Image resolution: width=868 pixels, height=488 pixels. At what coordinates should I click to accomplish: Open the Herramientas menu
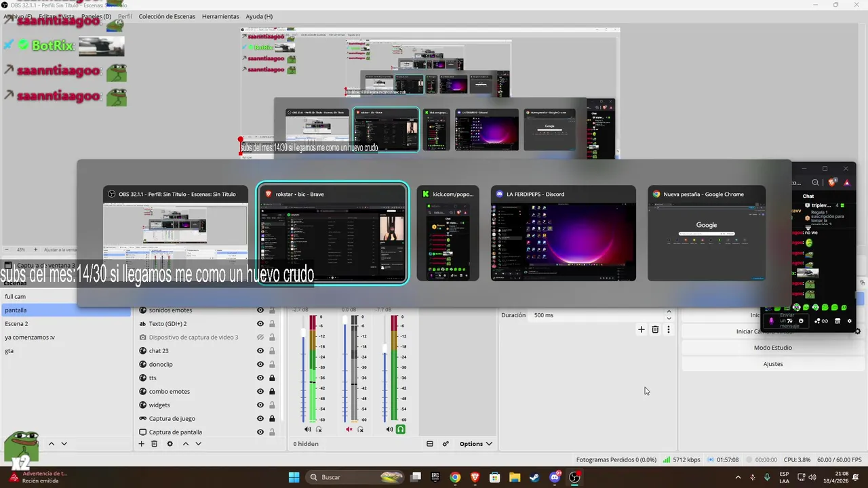pyautogui.click(x=220, y=16)
